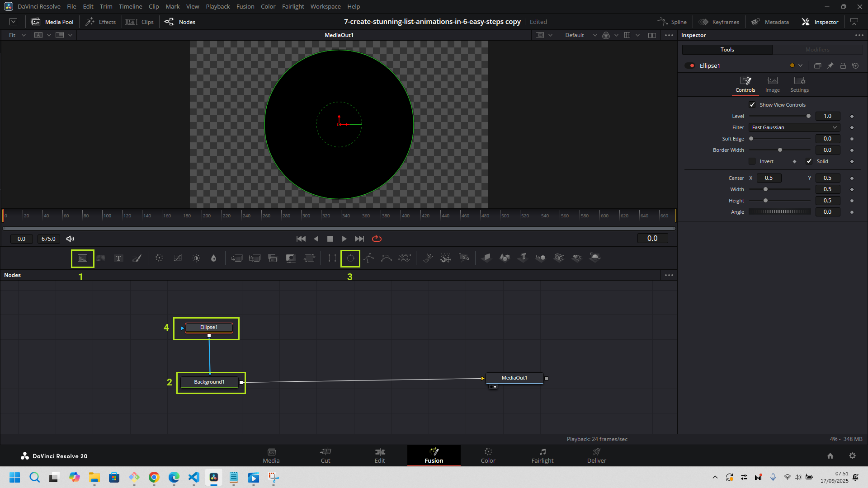
Task: Toggle the loop playback button
Action: click(x=377, y=239)
